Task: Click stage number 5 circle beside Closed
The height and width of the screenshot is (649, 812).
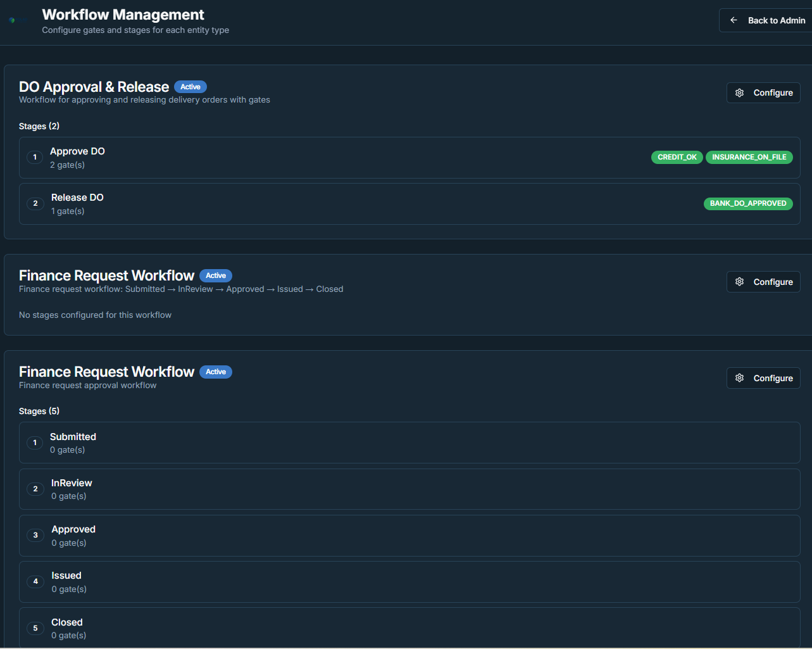Action: pos(35,628)
